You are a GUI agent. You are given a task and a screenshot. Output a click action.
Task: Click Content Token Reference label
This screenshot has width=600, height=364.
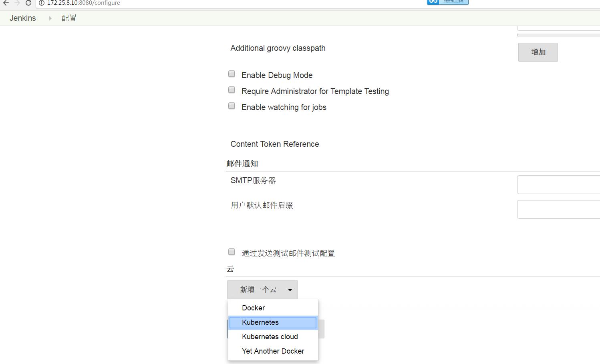[275, 144]
